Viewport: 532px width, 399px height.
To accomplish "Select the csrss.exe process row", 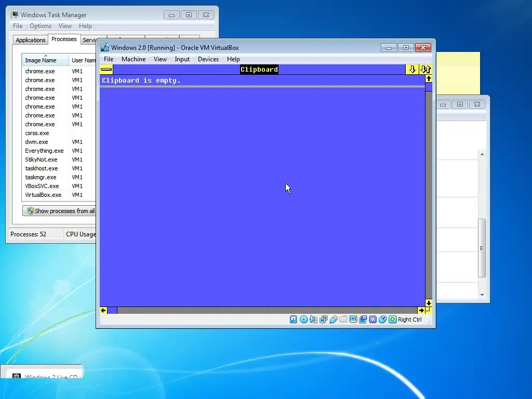I will (x=59, y=133).
